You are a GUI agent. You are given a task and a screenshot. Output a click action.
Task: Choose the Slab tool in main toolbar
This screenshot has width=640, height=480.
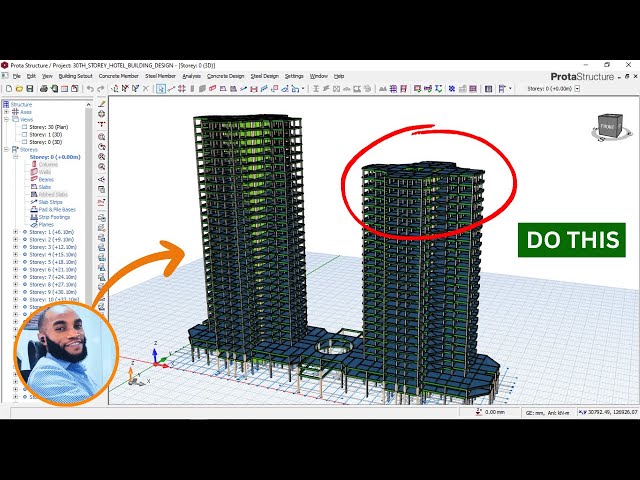point(223,89)
